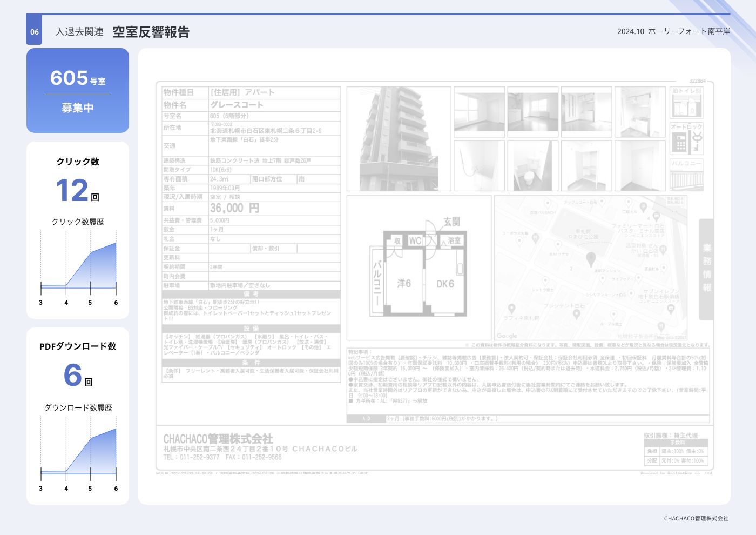Viewport: 756px width, 535px height.
Task: Click the 浴トイレ別 feature icon
Action: point(686,103)
